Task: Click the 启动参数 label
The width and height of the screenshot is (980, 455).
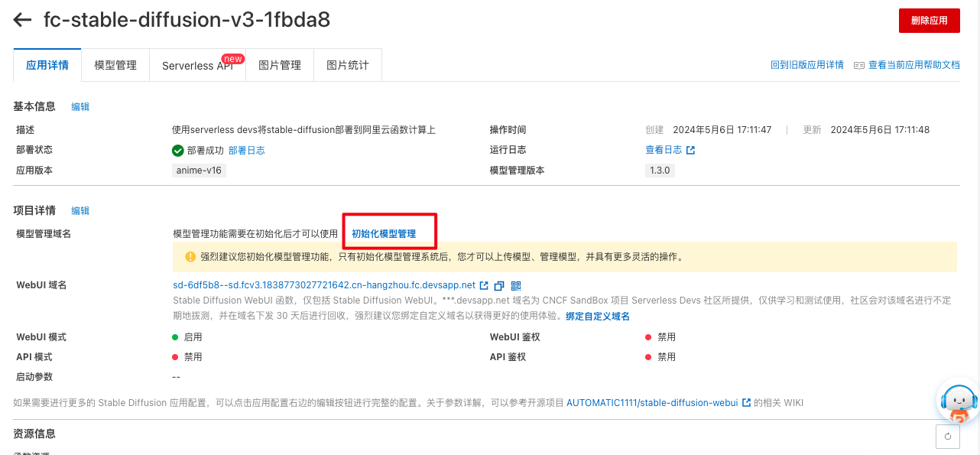Action: tap(34, 376)
